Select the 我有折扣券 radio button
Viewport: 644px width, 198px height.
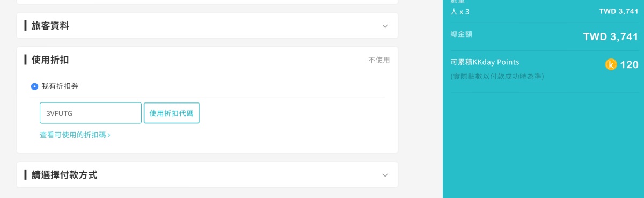[35, 86]
